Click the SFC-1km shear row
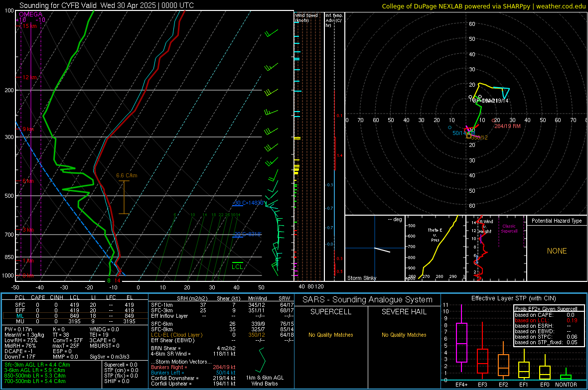588x390 pixels. tap(222, 305)
